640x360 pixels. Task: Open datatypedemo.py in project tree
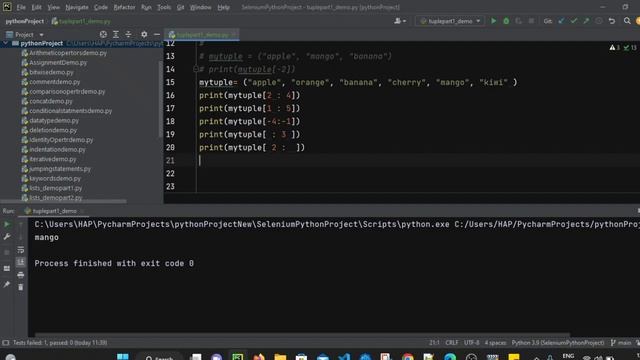[54, 121]
